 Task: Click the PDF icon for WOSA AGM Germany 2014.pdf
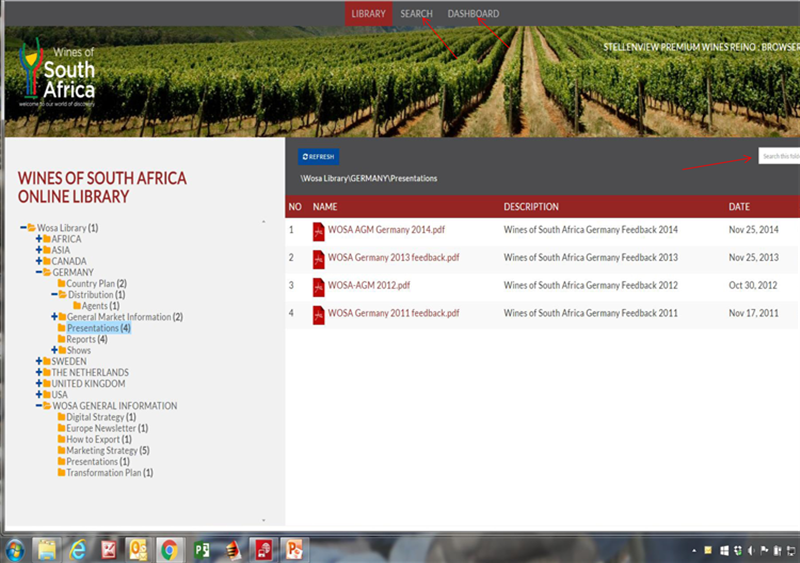[x=318, y=231]
